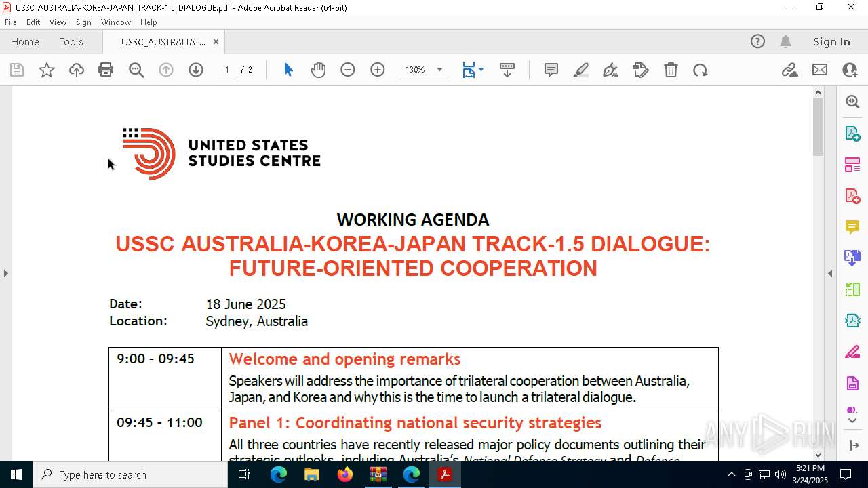Open the Compress PDF tool
Screen dimensions: 868x488
point(852,320)
